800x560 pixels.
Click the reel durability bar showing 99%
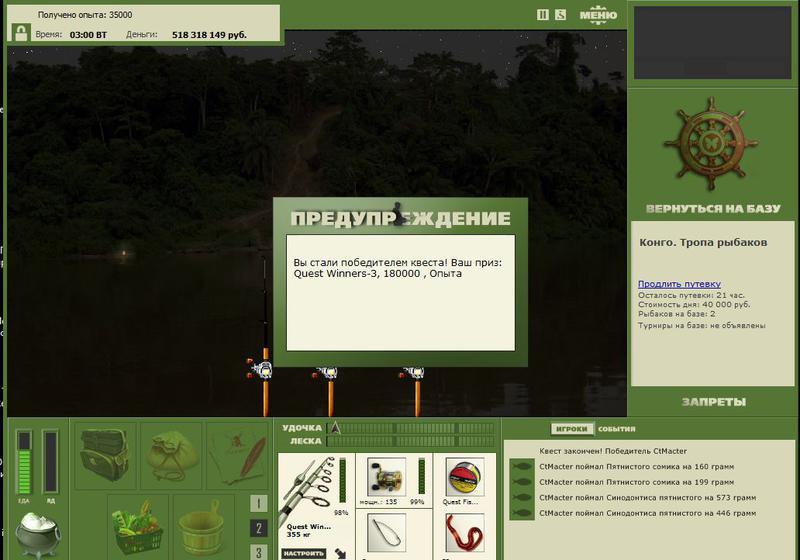pos(421,476)
